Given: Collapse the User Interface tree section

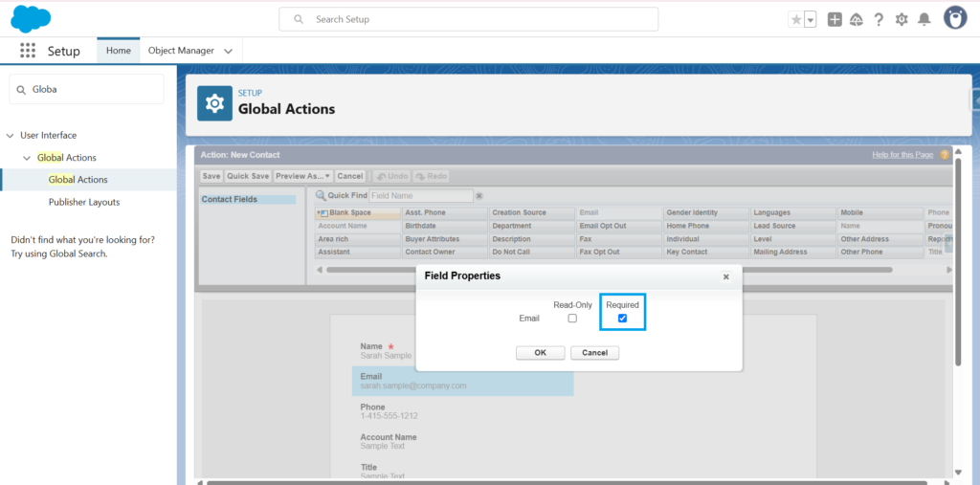Looking at the screenshot, I should 11,136.
